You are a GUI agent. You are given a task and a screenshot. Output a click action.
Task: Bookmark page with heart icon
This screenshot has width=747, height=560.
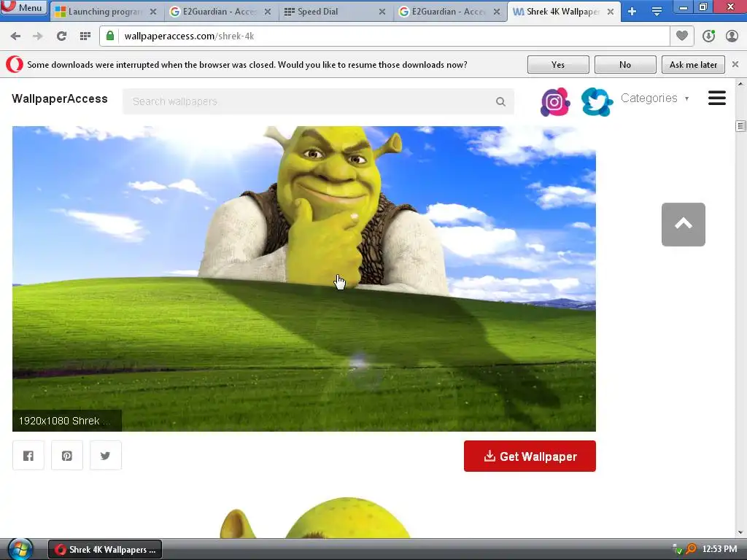click(x=682, y=36)
